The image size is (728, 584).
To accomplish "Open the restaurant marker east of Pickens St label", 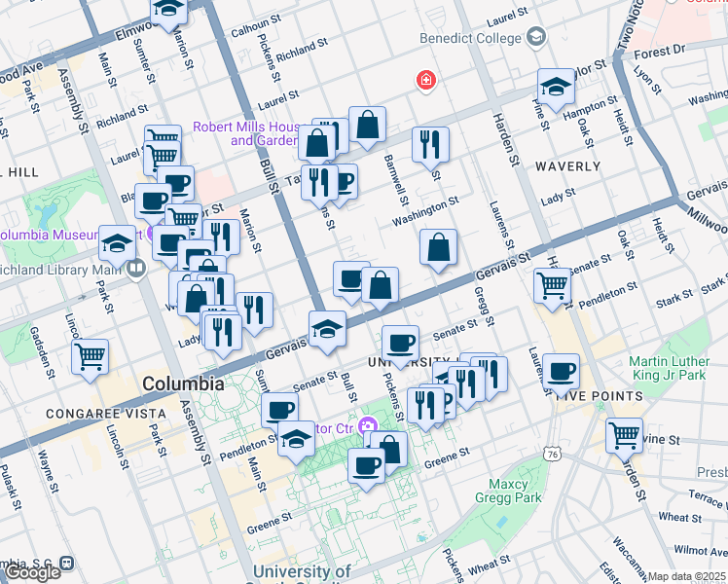I will click(425, 409).
